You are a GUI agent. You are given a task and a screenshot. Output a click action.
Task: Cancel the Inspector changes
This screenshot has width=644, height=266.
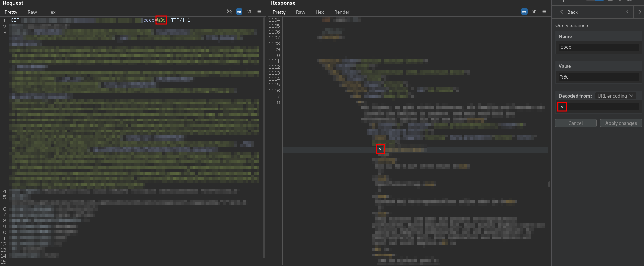coord(576,123)
